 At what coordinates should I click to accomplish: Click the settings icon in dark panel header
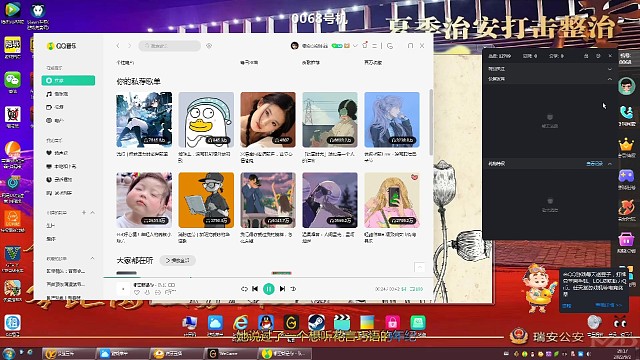point(598,56)
